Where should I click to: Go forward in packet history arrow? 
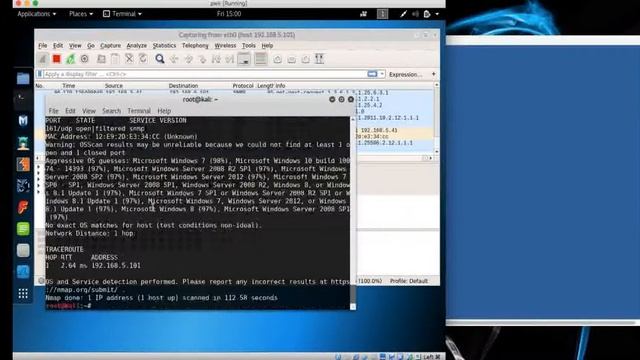pyautogui.click(x=188, y=59)
